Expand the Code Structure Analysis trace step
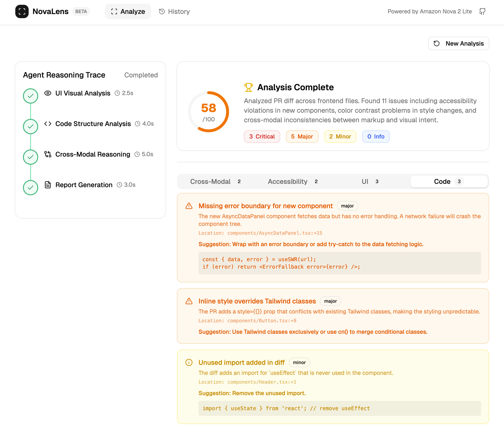504x435 pixels. [x=93, y=124]
